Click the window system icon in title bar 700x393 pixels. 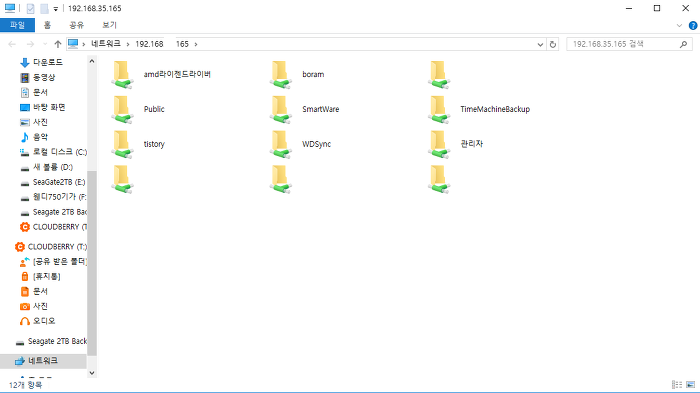point(9,8)
